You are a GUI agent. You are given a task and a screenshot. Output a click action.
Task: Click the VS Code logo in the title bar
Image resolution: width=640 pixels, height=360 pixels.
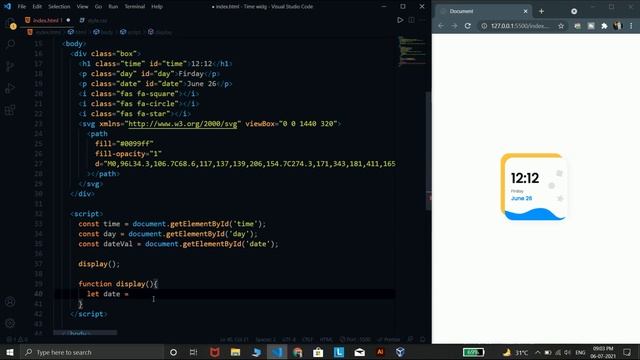tap(8, 6)
